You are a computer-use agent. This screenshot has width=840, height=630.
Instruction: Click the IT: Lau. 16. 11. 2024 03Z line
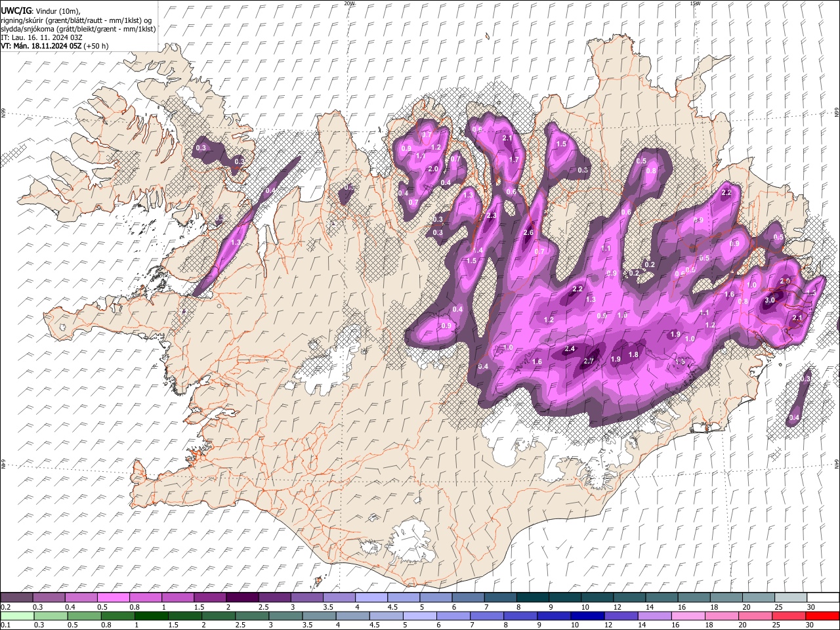click(41, 37)
